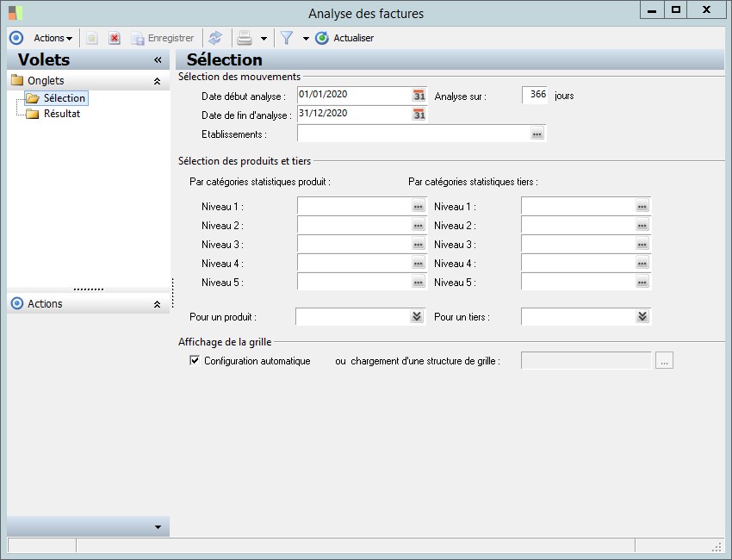
Task: Browse product categories for Niveau 1
Action: tap(418, 207)
